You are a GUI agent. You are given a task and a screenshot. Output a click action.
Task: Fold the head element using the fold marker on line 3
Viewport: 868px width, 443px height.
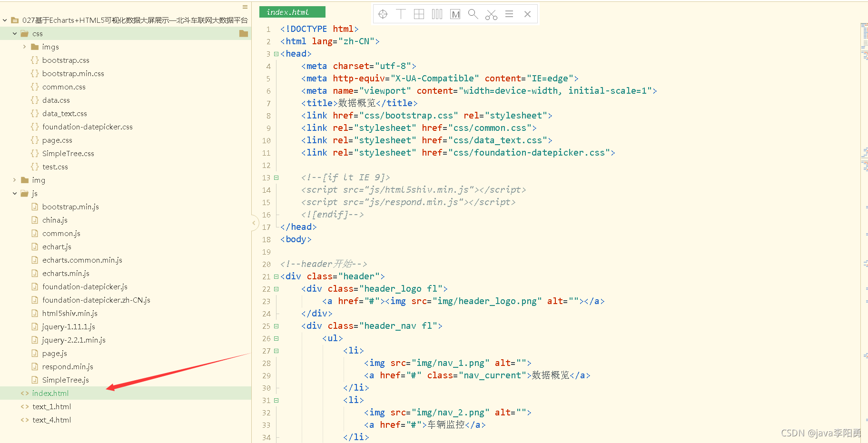pyautogui.click(x=276, y=54)
